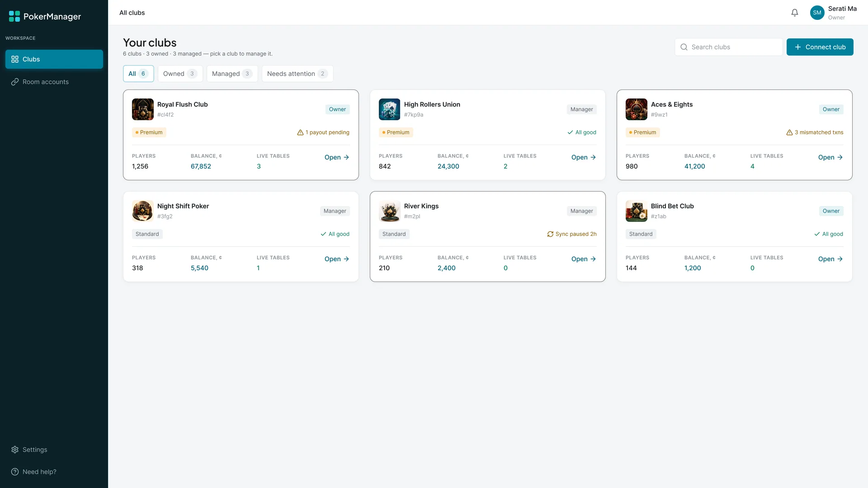This screenshot has width=868, height=488.
Task: Click the PokerManager logo icon
Action: click(14, 16)
